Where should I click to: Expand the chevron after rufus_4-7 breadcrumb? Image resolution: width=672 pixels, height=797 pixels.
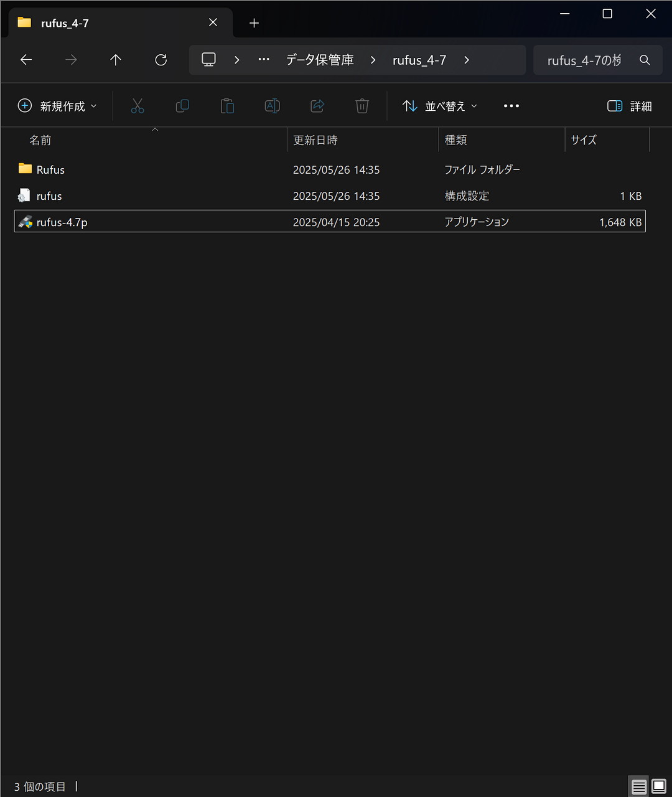[467, 60]
